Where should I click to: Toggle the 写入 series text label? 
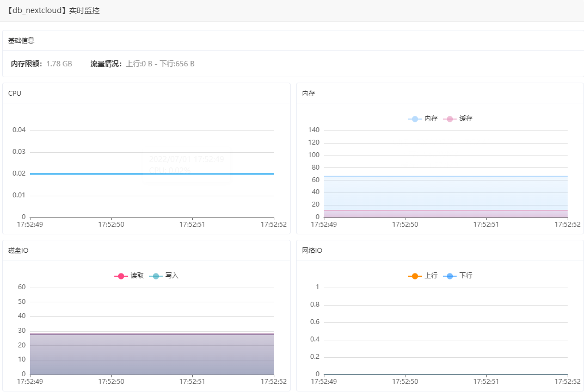[x=172, y=276]
